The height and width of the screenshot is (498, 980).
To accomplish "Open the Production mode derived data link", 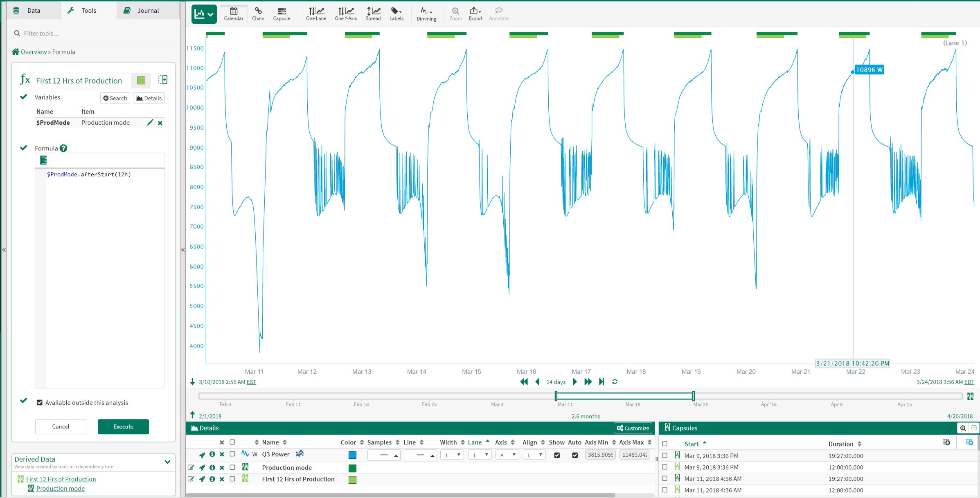I will [x=60, y=489].
